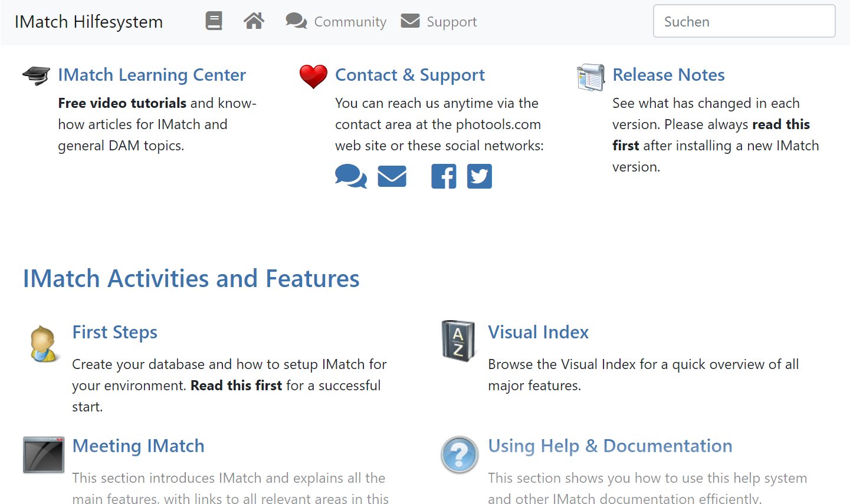The width and height of the screenshot is (853, 504).
Task: Open Meeting IMatch topic link
Action: [138, 446]
